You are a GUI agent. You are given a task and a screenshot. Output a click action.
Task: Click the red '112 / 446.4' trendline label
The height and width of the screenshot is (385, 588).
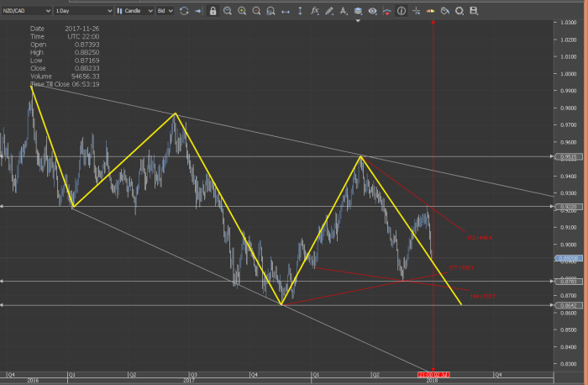(479, 238)
